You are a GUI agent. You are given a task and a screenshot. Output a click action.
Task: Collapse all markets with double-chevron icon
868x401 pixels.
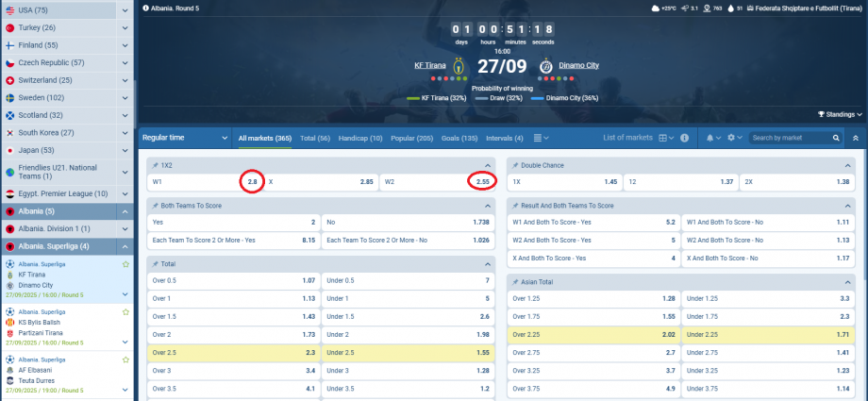(855, 138)
